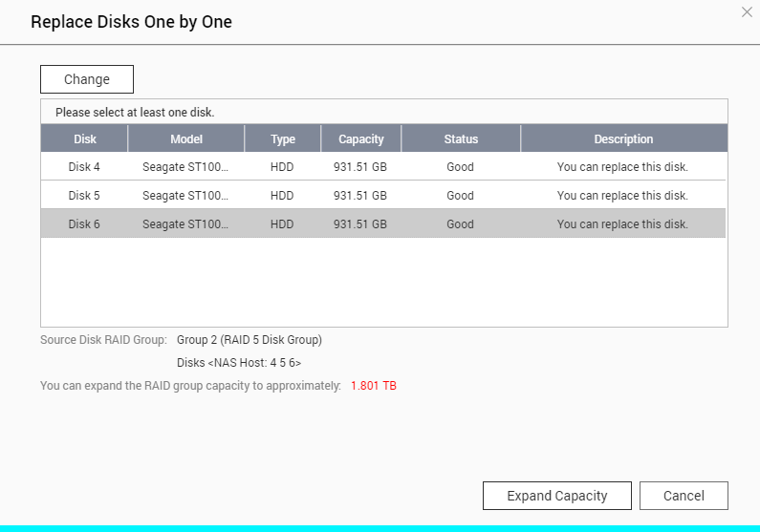Click the Capacity column header
The image size is (760, 532).
pyautogui.click(x=361, y=138)
